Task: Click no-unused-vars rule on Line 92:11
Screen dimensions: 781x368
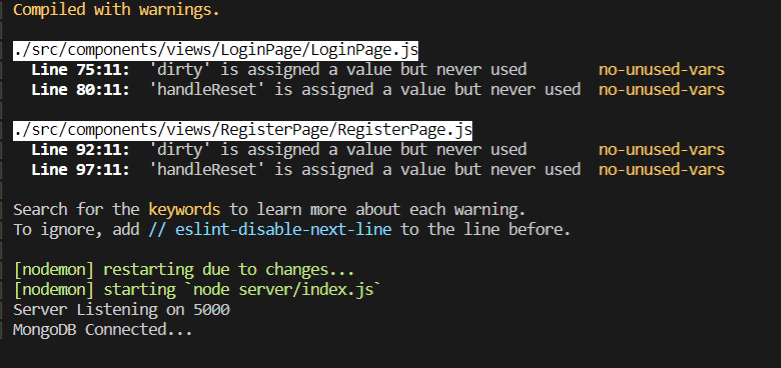Action: click(x=661, y=149)
